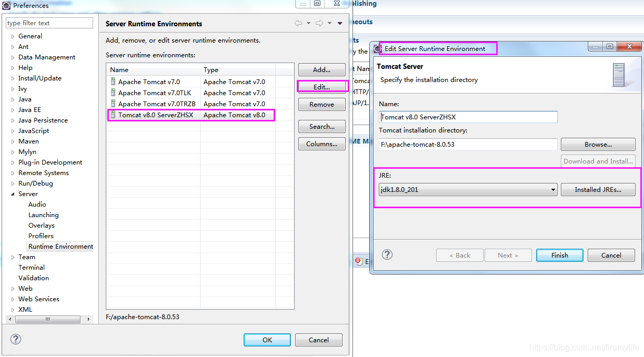Expand the Maven tree node
The width and height of the screenshot is (644, 357).
pos(13,141)
